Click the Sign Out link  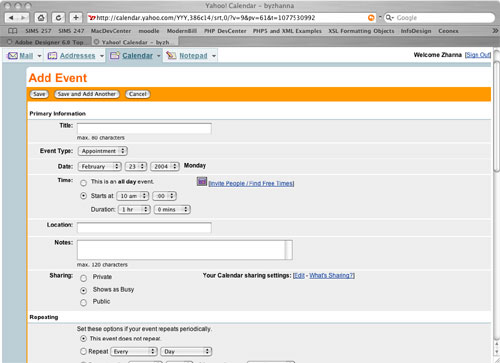(x=478, y=55)
